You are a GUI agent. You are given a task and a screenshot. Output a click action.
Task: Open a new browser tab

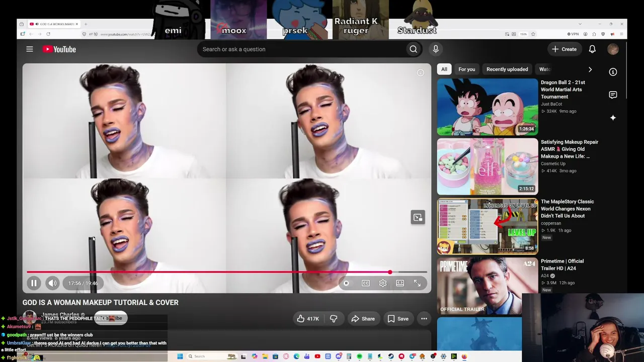86,24
